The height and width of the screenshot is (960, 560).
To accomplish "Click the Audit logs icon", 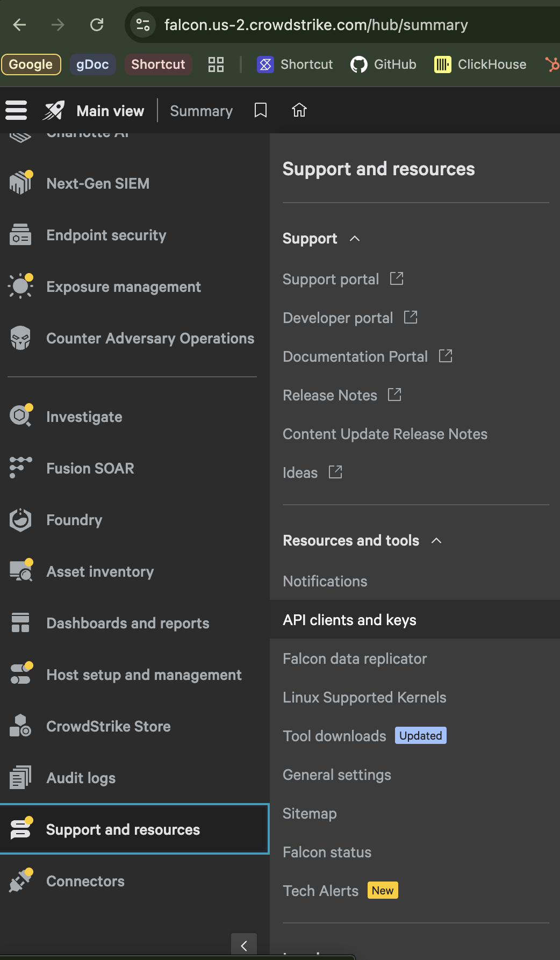I will click(x=20, y=777).
